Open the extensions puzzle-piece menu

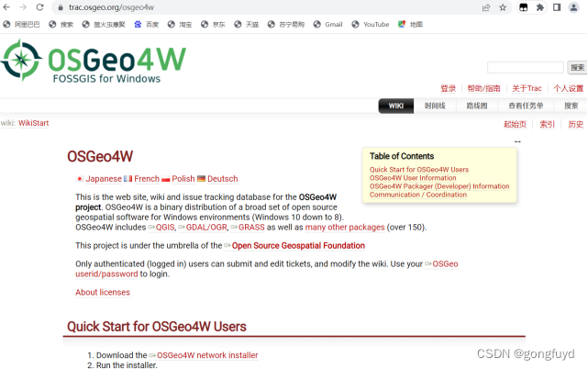click(540, 7)
